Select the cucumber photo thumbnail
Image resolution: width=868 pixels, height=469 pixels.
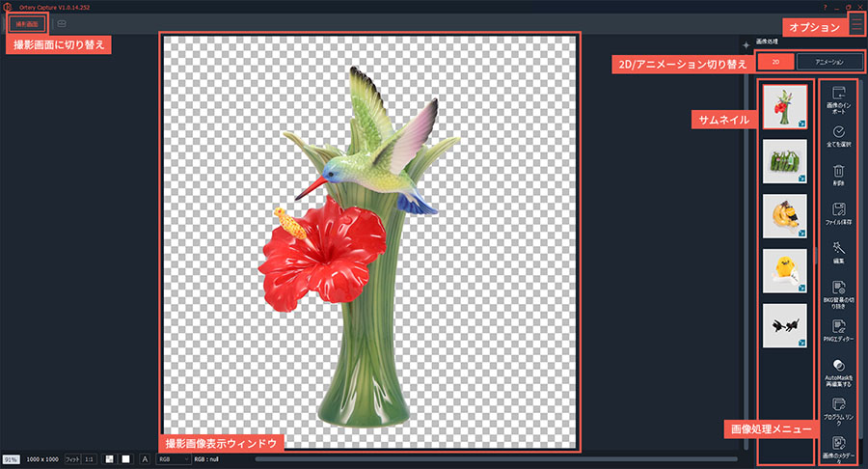tap(784, 161)
